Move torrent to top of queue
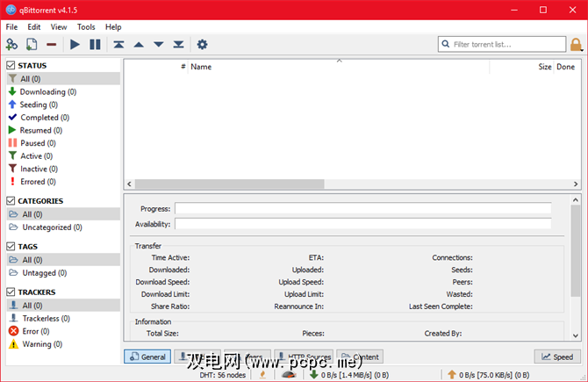The image size is (588, 382). point(118,44)
